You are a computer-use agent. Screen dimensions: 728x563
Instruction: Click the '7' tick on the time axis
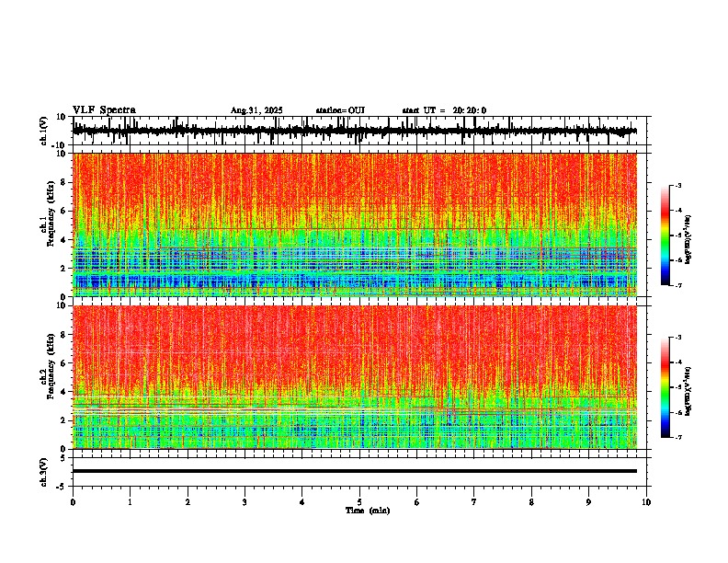pyautogui.click(x=474, y=502)
